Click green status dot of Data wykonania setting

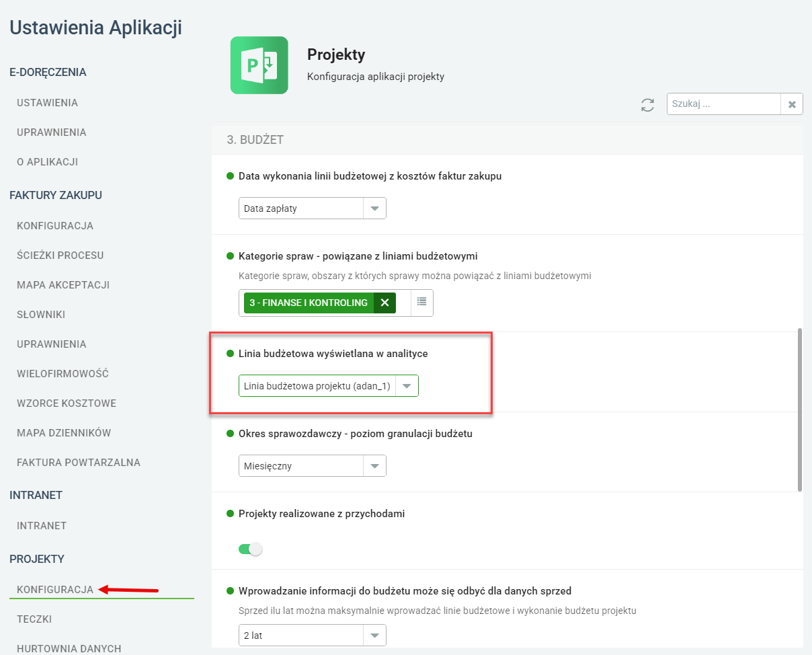pos(230,176)
